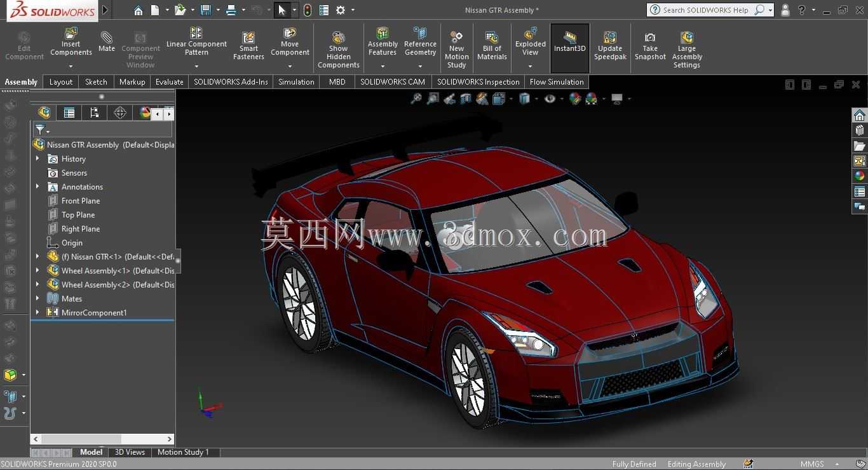
Task: Open the Motion Study 1 tab
Action: click(182, 452)
